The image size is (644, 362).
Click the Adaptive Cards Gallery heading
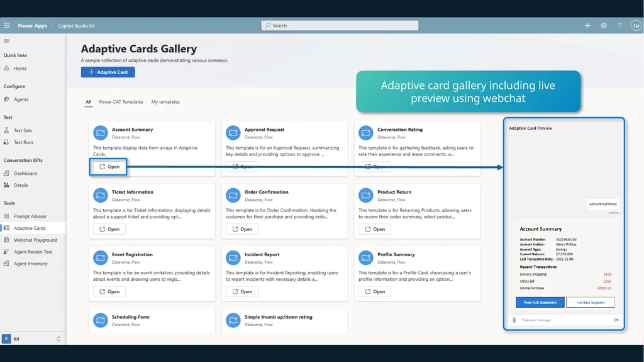click(139, 48)
